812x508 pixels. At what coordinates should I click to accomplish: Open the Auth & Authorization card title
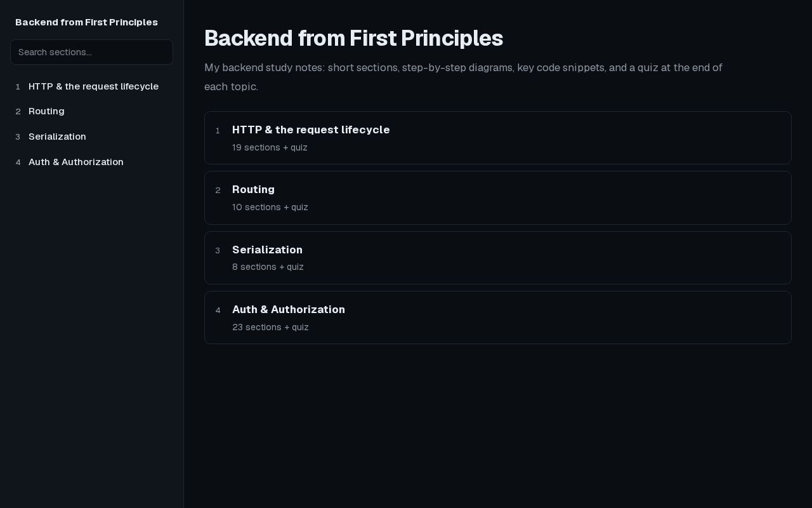[289, 309]
